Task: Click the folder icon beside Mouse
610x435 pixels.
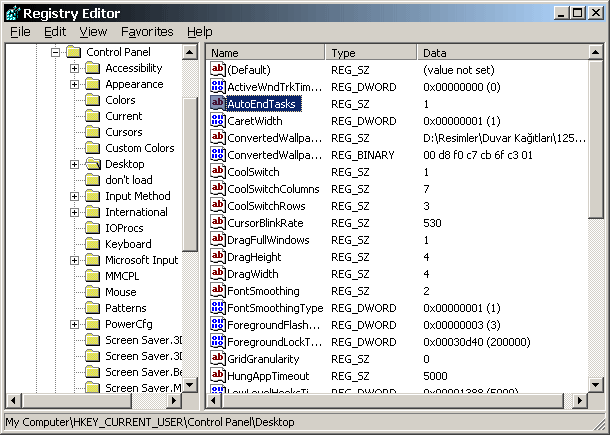Action: [92, 292]
